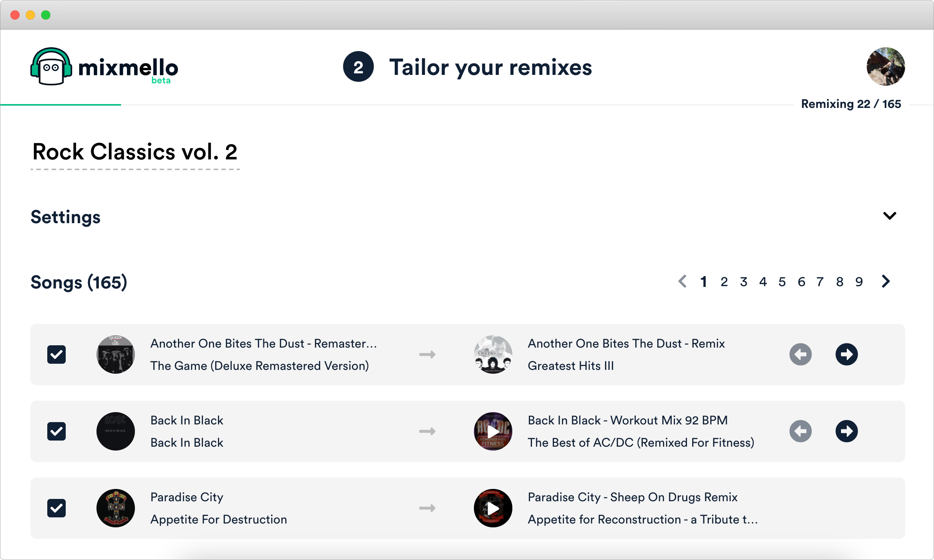Play Back In Black Workout Mix preview
Image resolution: width=934 pixels, height=560 pixels.
[493, 431]
